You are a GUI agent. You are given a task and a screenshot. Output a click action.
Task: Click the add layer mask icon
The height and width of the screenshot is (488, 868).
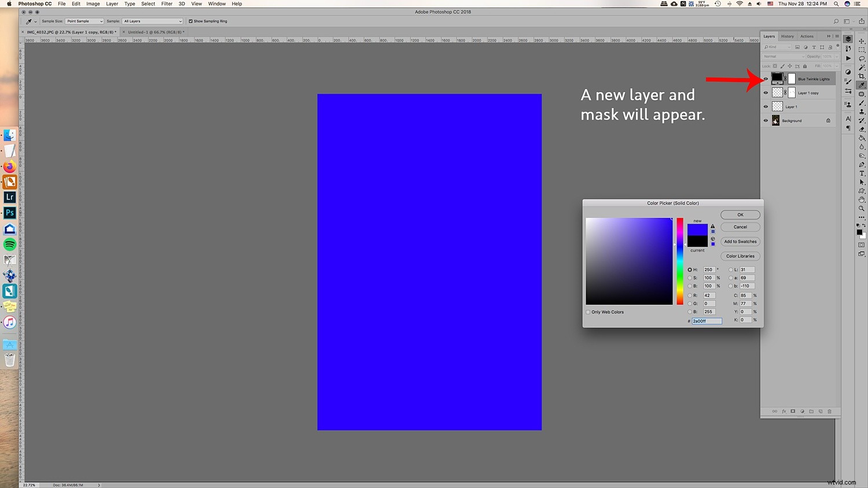coord(793,412)
